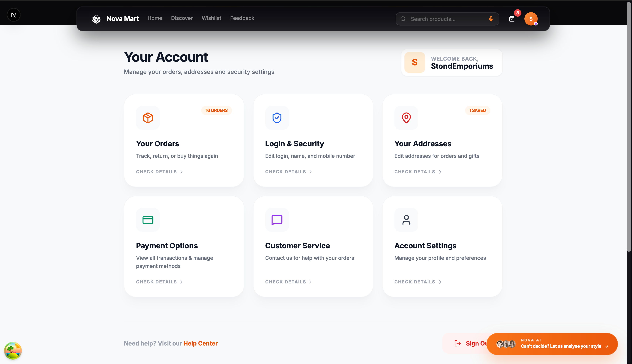The height and width of the screenshot is (364, 632).
Task: Go to the Discover nav item
Action: pyautogui.click(x=182, y=18)
